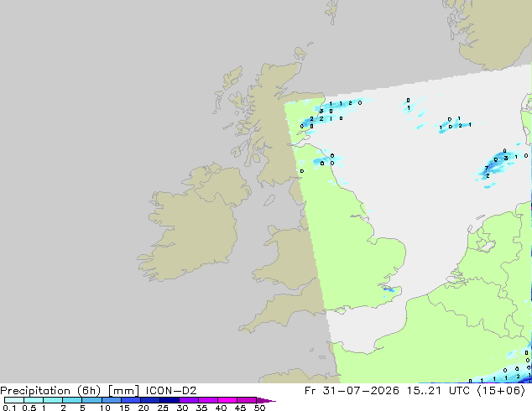Image resolution: width=532 pixels, height=411 pixels.
Task: Pick the magenta swatch between 40 and 45
Action: point(227,400)
